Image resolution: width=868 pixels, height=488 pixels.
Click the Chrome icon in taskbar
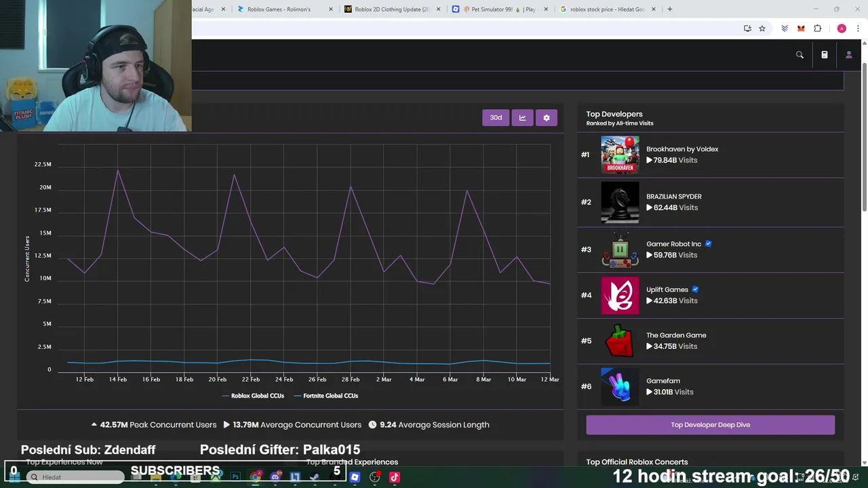coord(256,477)
